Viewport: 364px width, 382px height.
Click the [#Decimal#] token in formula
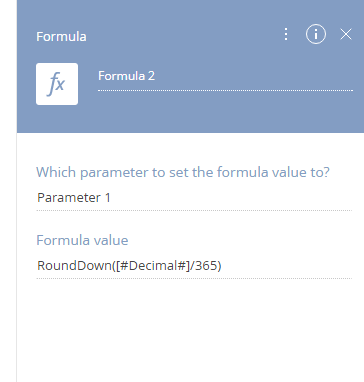coord(153,266)
